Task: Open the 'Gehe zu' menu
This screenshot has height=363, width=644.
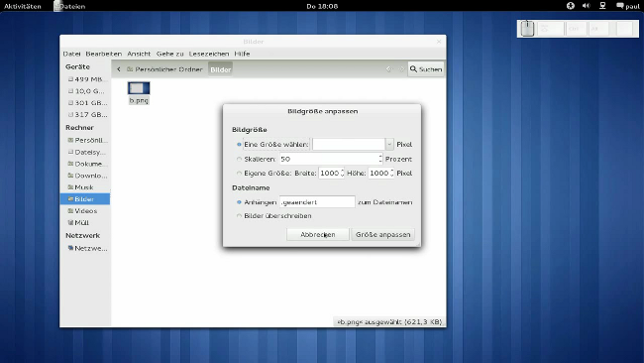Action: (x=170, y=54)
